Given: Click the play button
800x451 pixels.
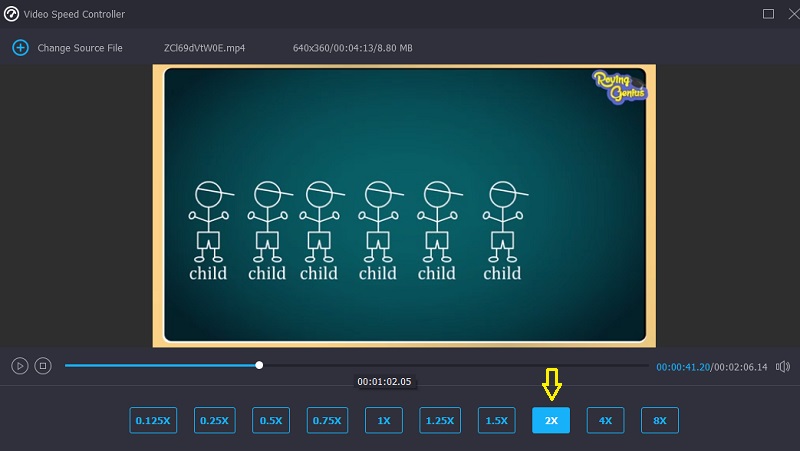Looking at the screenshot, I should [19, 366].
